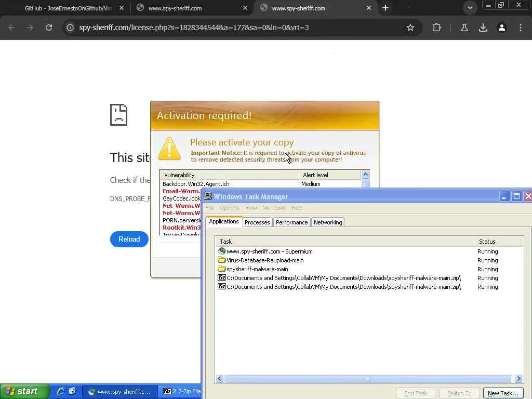The width and height of the screenshot is (532, 399).
Task: Sort by Vulnerability column header
Action: coord(229,175)
